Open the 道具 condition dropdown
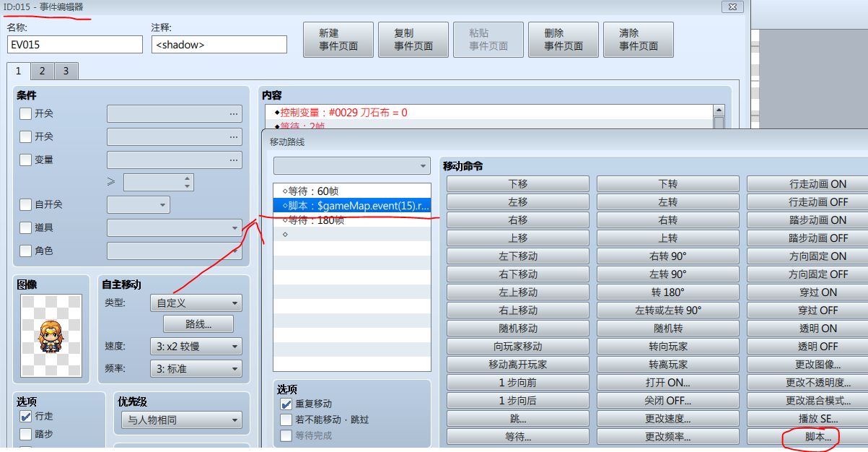 tap(174, 227)
